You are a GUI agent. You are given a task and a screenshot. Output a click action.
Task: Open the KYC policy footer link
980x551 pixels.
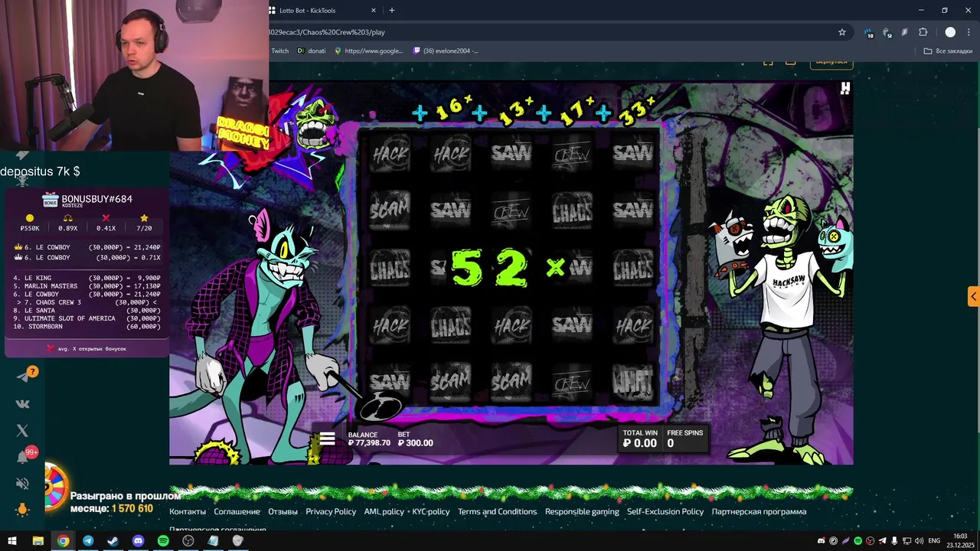point(431,511)
